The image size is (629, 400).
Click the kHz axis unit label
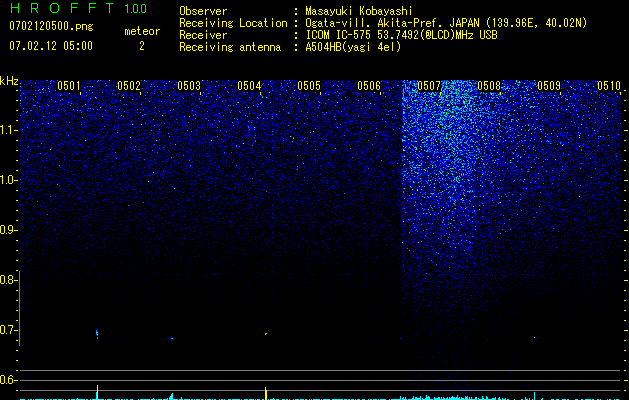pos(9,81)
